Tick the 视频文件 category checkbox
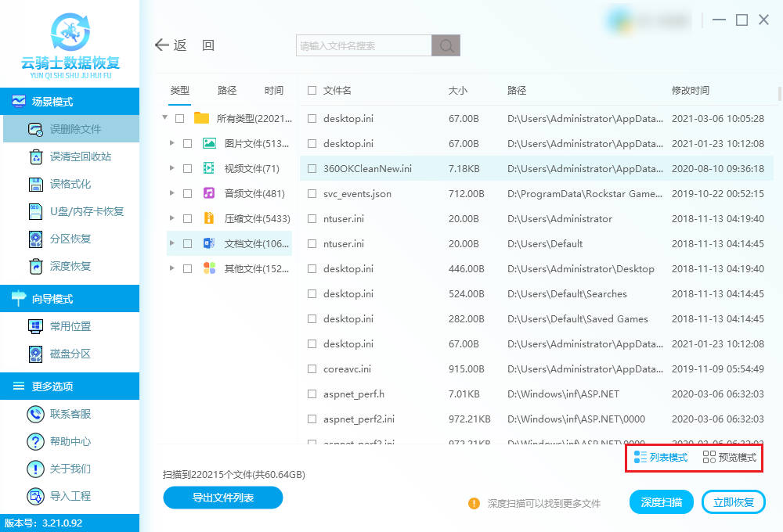This screenshot has height=532, width=783. click(188, 168)
